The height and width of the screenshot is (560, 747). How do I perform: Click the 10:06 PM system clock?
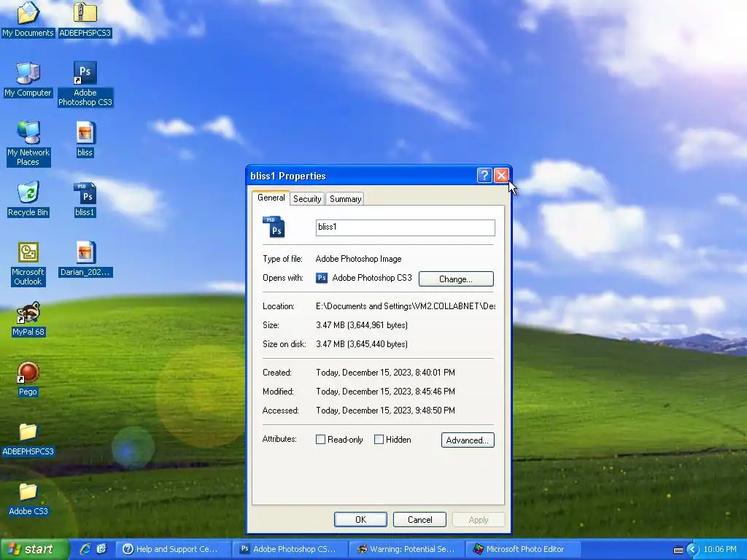coord(720,550)
